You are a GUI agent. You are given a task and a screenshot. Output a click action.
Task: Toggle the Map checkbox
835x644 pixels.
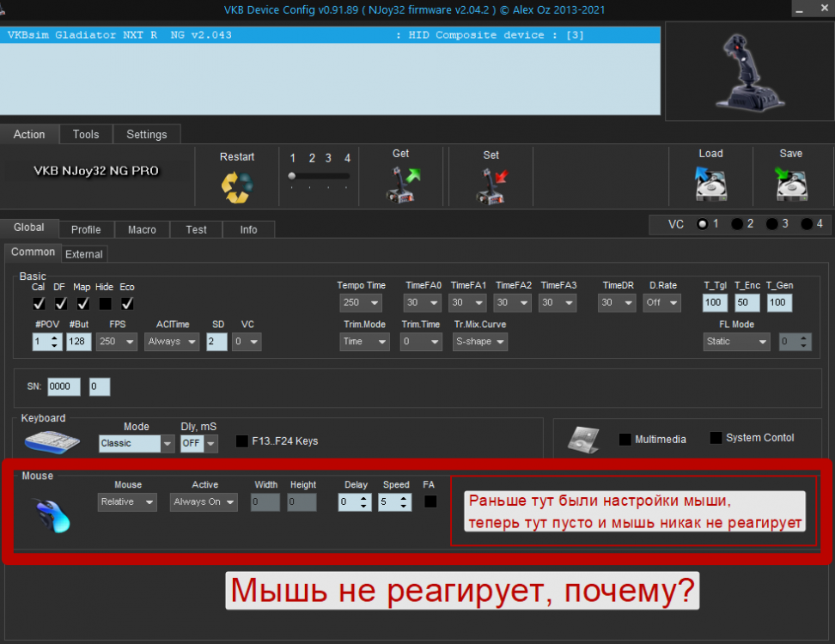pyautogui.click(x=82, y=303)
